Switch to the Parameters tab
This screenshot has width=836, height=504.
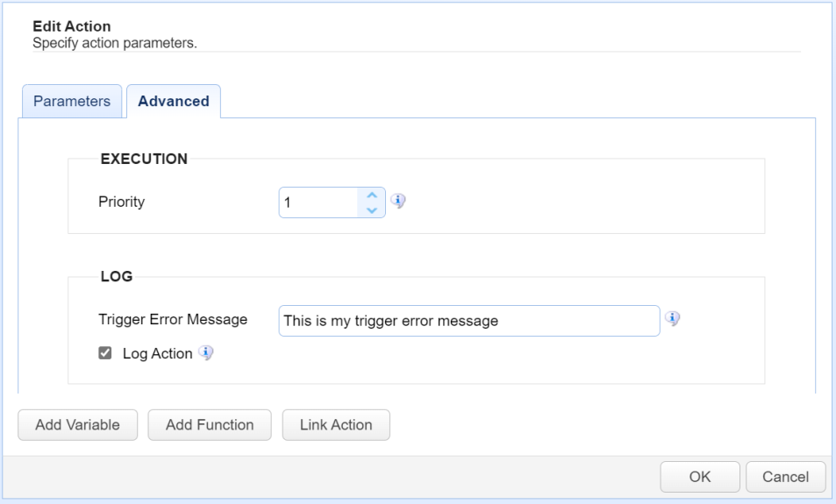72,101
